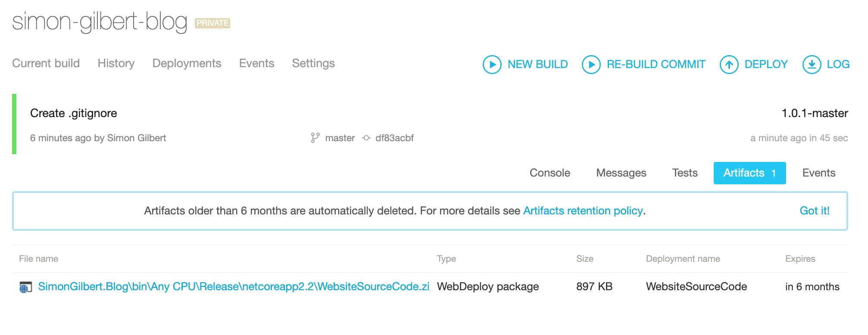Show the build Tests tab
Image resolution: width=868 pixels, height=335 pixels.
(684, 173)
